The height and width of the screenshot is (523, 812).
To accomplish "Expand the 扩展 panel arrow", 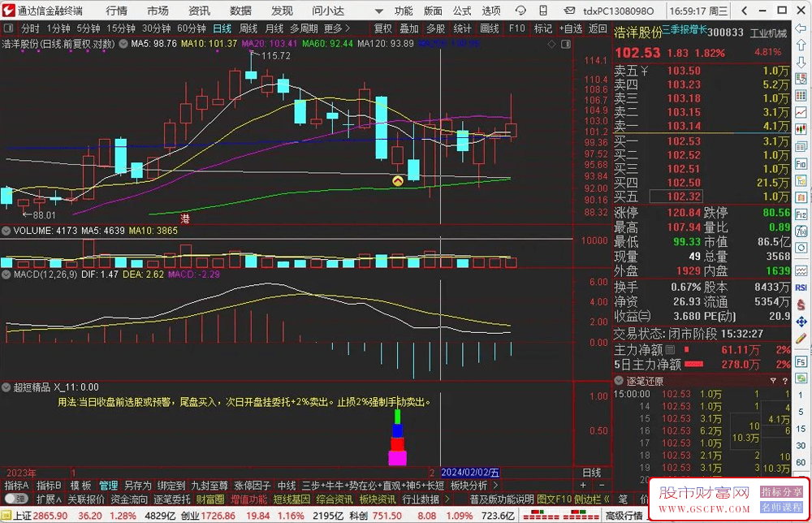I will pos(58,499).
